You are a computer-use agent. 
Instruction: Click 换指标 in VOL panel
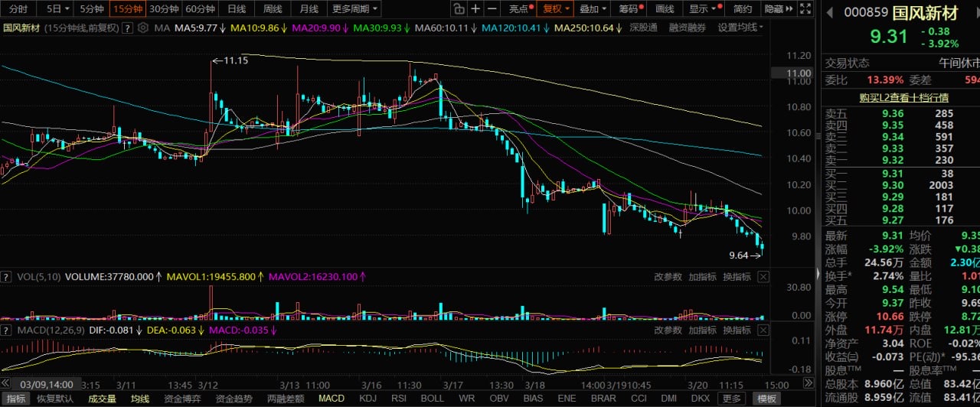[737, 276]
